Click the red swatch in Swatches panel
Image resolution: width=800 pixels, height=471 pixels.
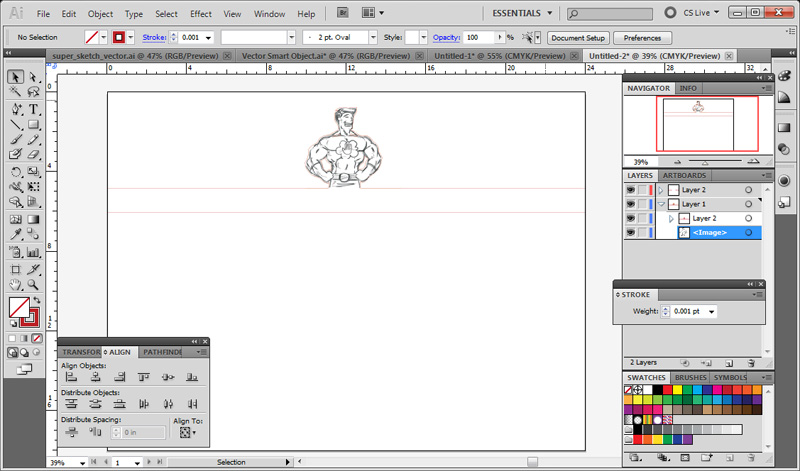667,390
